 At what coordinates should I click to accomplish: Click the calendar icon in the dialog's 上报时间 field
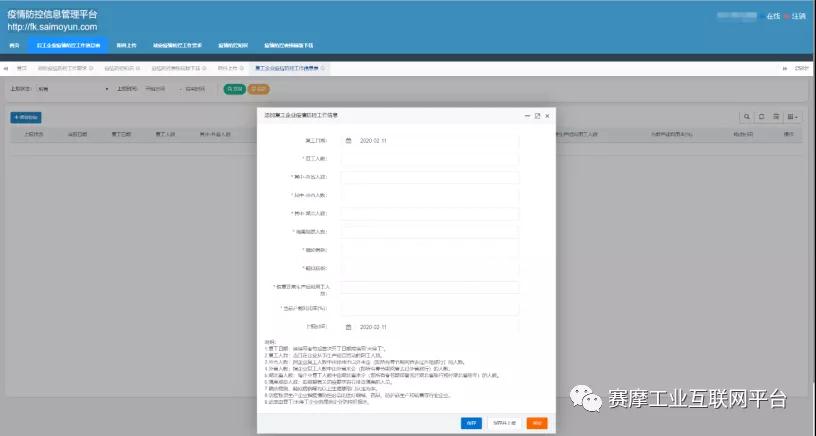tap(348, 326)
